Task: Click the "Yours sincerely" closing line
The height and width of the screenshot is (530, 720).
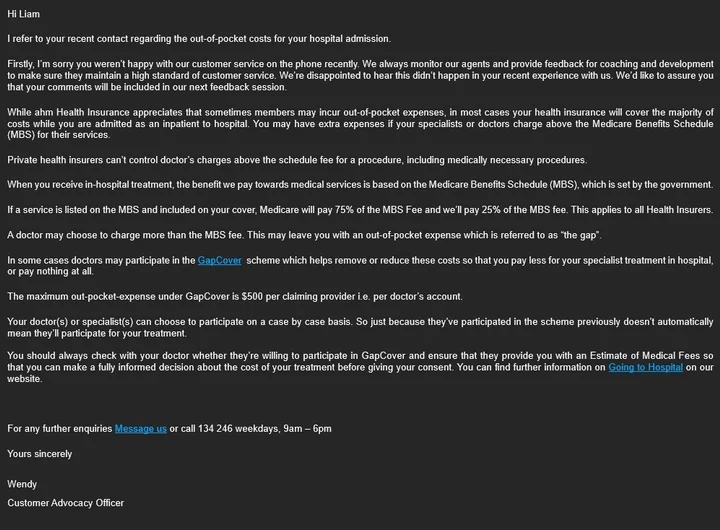Action: tap(40, 454)
